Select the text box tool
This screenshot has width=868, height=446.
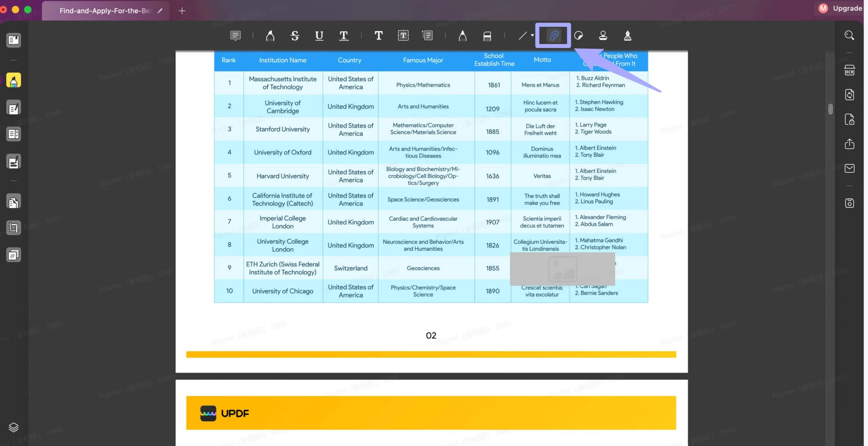point(403,36)
